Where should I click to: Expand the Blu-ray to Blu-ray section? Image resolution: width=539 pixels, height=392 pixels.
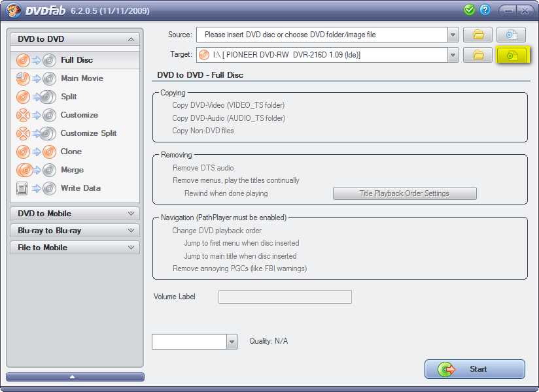pos(75,231)
